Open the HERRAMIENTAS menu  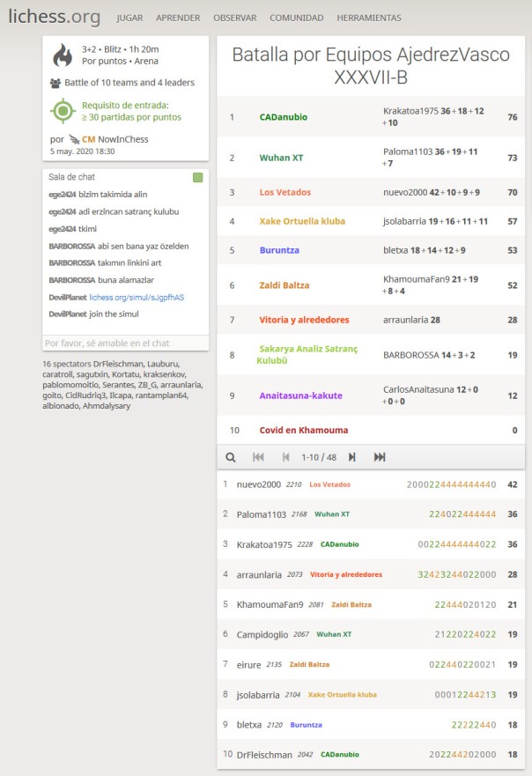tap(368, 18)
